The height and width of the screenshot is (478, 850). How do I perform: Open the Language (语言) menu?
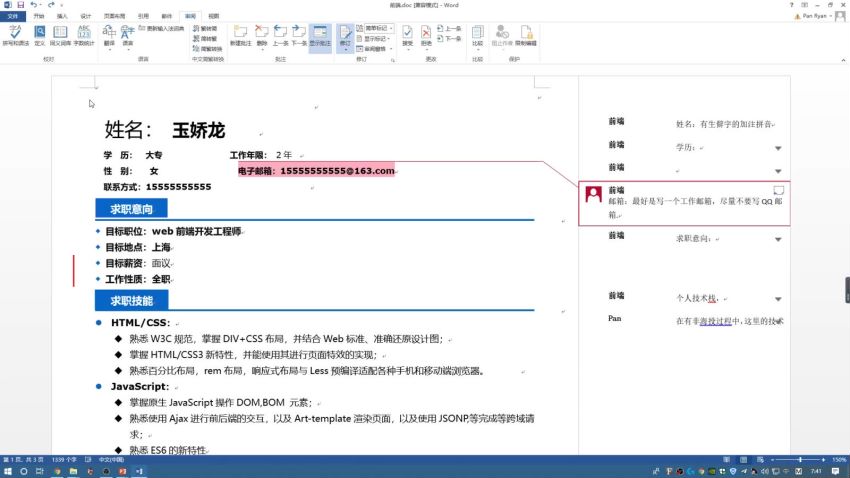(x=127, y=37)
